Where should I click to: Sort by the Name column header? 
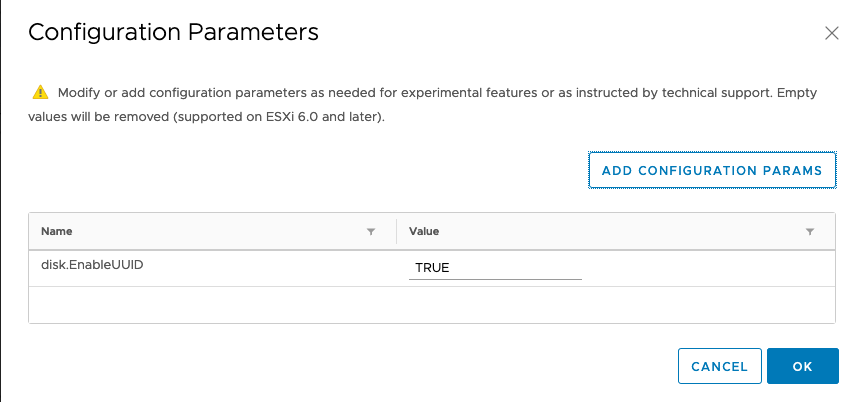coord(57,231)
